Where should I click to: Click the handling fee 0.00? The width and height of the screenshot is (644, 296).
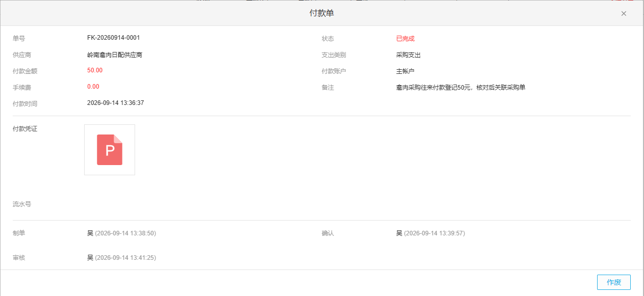click(93, 87)
